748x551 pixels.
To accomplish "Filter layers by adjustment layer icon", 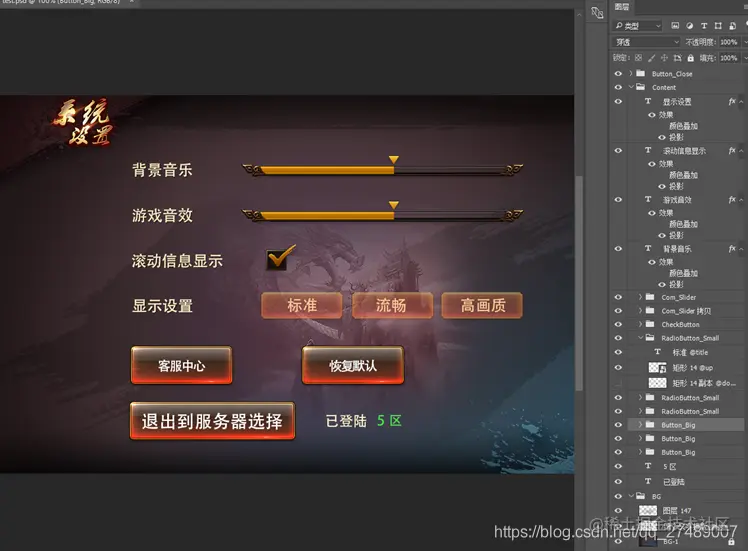I will coord(689,26).
